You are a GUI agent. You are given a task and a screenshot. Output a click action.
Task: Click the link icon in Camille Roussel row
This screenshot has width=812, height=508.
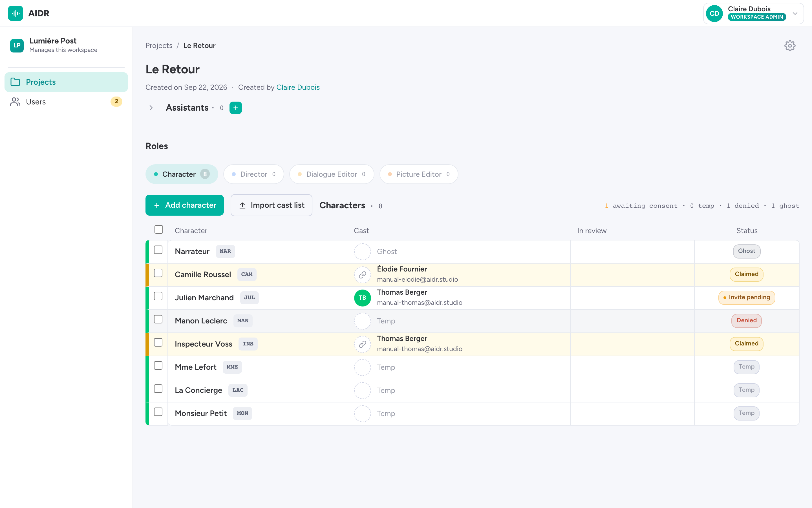362,275
